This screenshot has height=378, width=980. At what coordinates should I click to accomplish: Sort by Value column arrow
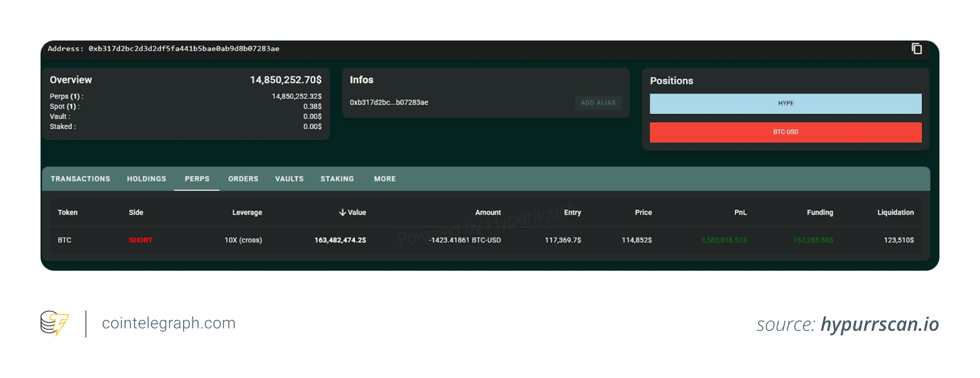click(343, 213)
